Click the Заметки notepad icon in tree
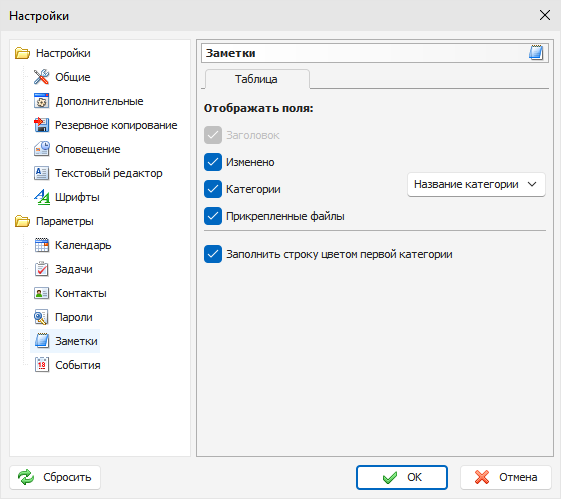The width and height of the screenshot is (561, 499). [42, 341]
